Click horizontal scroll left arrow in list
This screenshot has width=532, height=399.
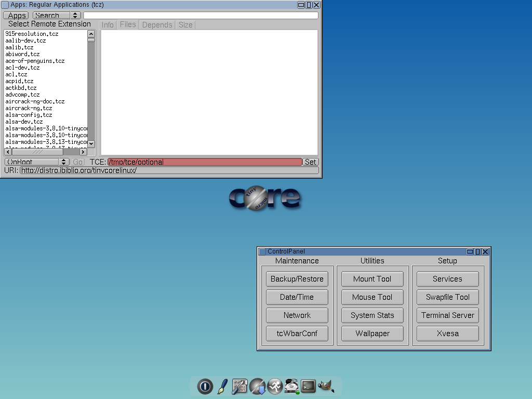(x=8, y=152)
